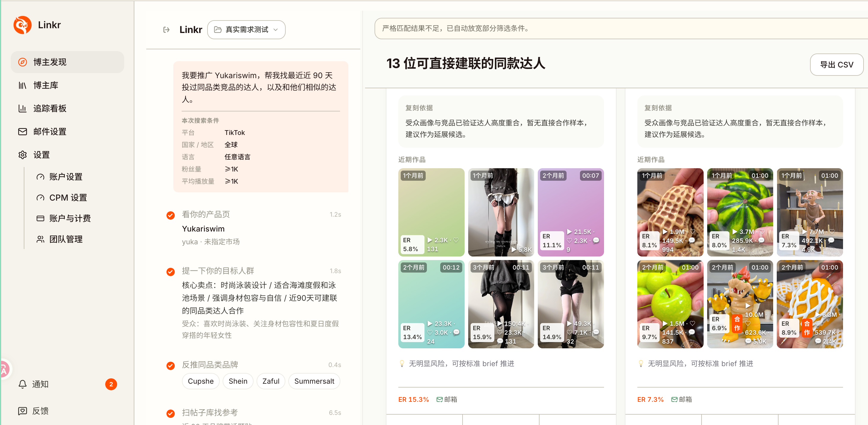Select 博主库 in the sidebar menu
Image resolution: width=868 pixels, height=425 pixels.
67,85
